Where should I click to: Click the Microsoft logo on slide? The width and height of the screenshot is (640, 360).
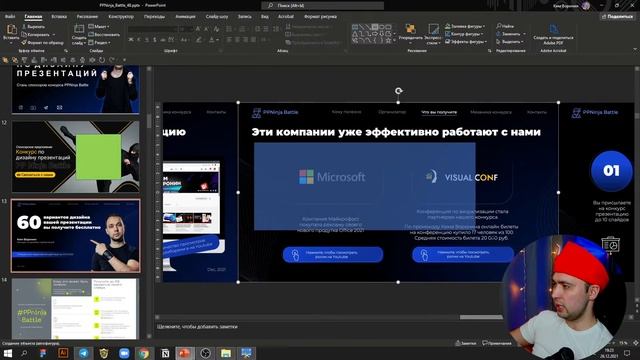(332, 177)
